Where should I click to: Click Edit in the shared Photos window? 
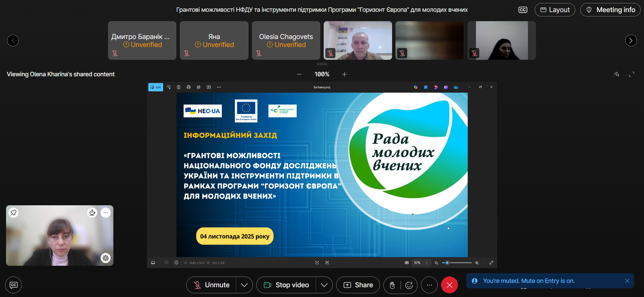(156, 87)
